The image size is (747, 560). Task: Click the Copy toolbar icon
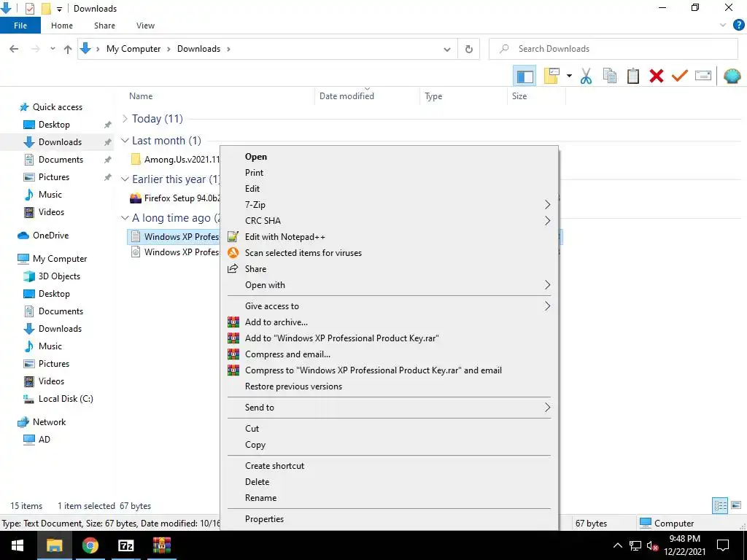610,76
